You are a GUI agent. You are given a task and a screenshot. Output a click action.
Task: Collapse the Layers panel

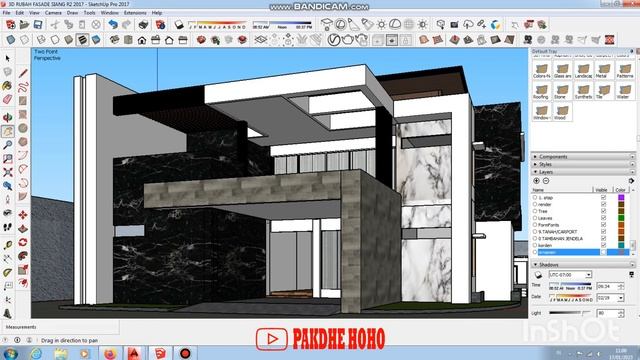pyautogui.click(x=583, y=172)
